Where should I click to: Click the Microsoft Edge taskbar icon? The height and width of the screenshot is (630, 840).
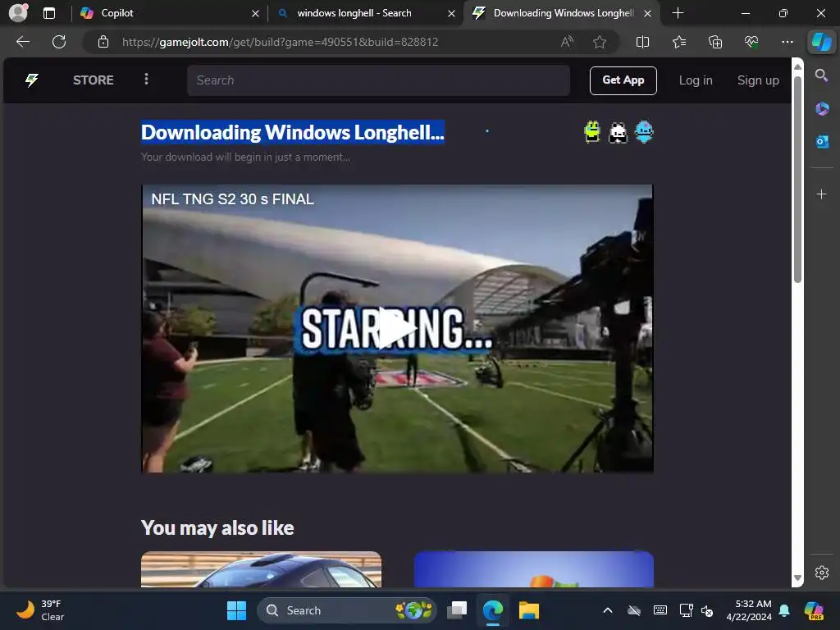pyautogui.click(x=492, y=610)
